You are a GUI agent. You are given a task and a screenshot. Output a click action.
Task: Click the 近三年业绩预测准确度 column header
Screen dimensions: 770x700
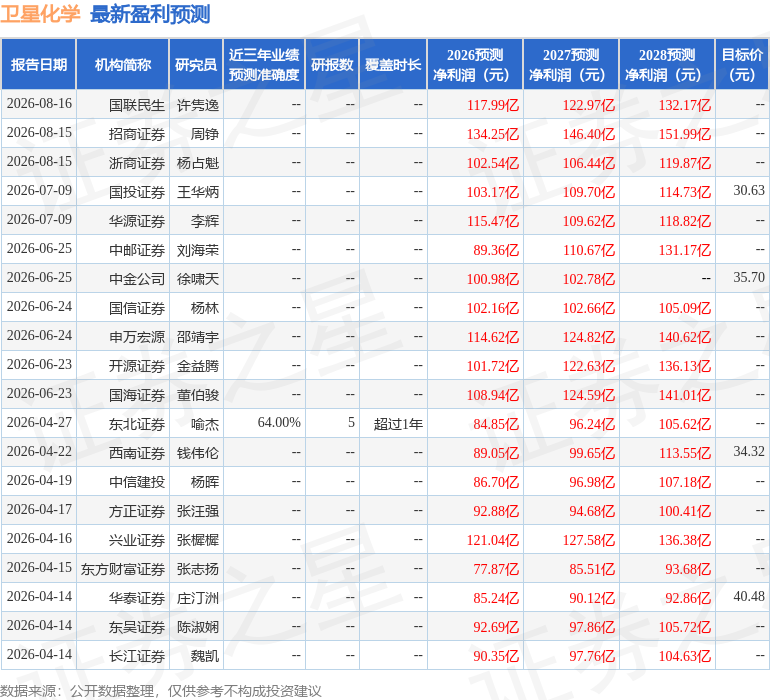coord(264,64)
